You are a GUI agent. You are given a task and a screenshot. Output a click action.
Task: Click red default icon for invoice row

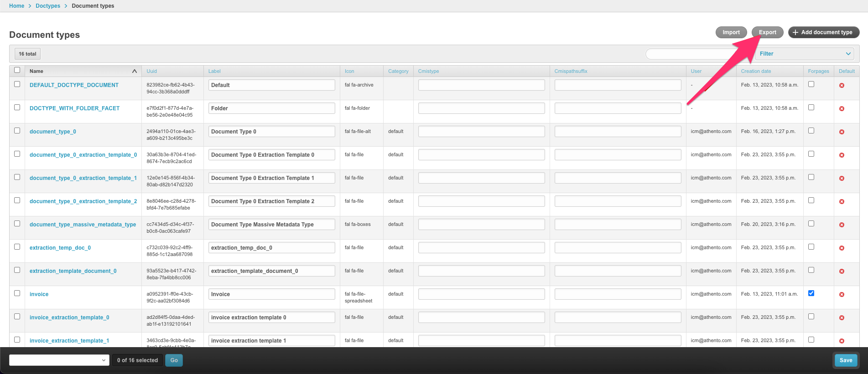(x=842, y=295)
